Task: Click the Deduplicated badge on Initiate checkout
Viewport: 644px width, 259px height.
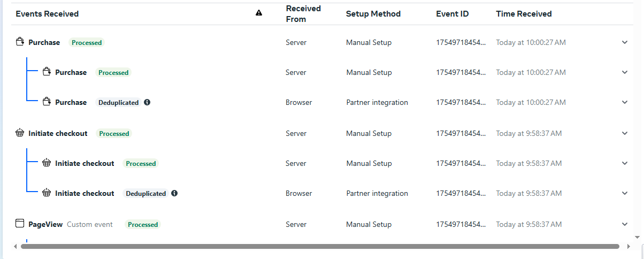Action: pyautogui.click(x=146, y=194)
